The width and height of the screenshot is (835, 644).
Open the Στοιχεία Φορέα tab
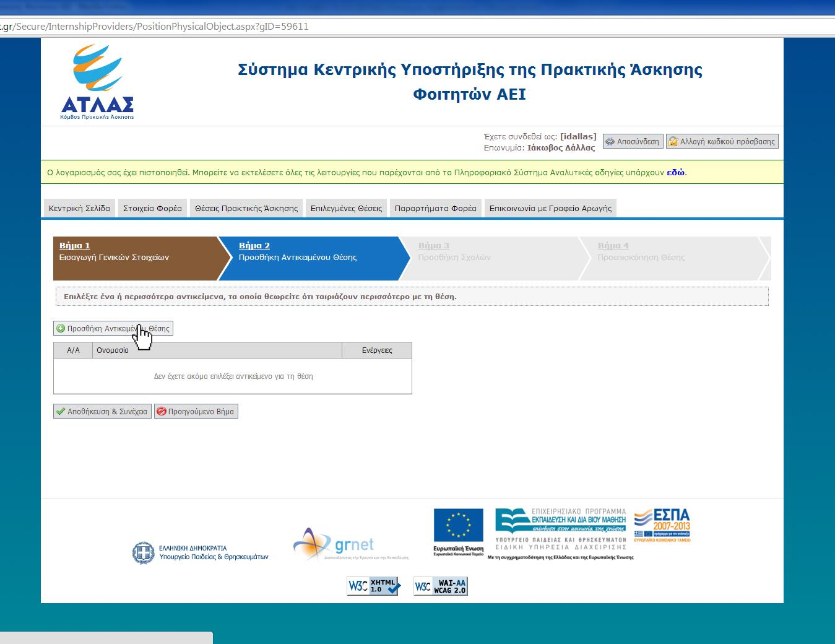(152, 208)
